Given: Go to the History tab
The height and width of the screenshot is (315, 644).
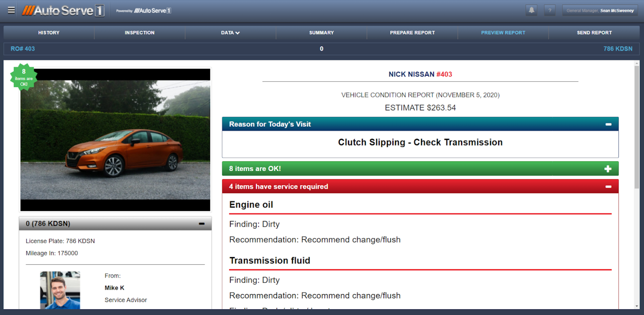Looking at the screenshot, I should 49,33.
